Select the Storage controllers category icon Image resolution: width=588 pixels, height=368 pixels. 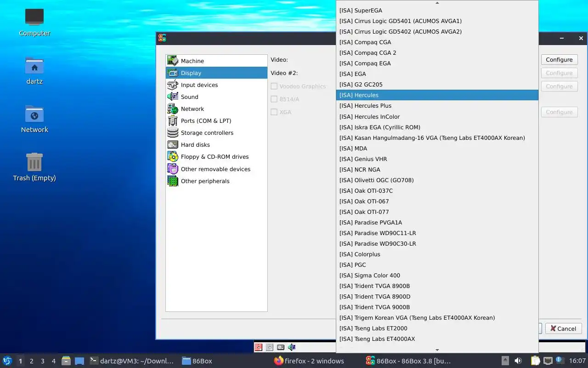[x=173, y=132]
